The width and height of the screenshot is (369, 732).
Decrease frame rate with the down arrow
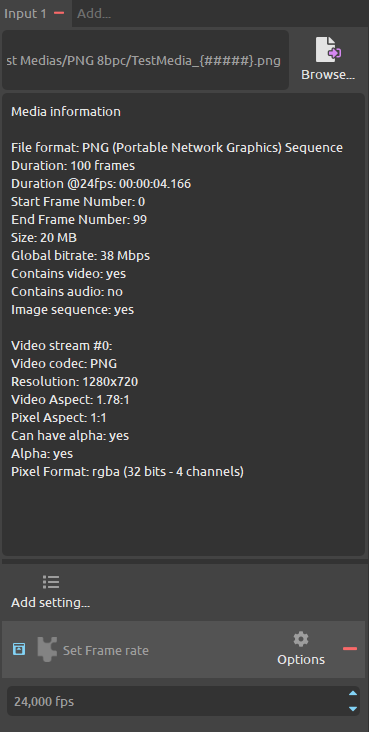[x=354, y=709]
